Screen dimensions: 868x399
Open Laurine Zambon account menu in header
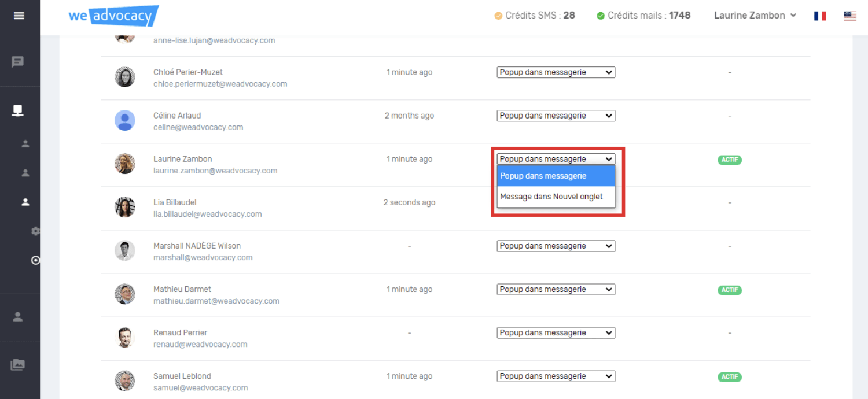[755, 16]
